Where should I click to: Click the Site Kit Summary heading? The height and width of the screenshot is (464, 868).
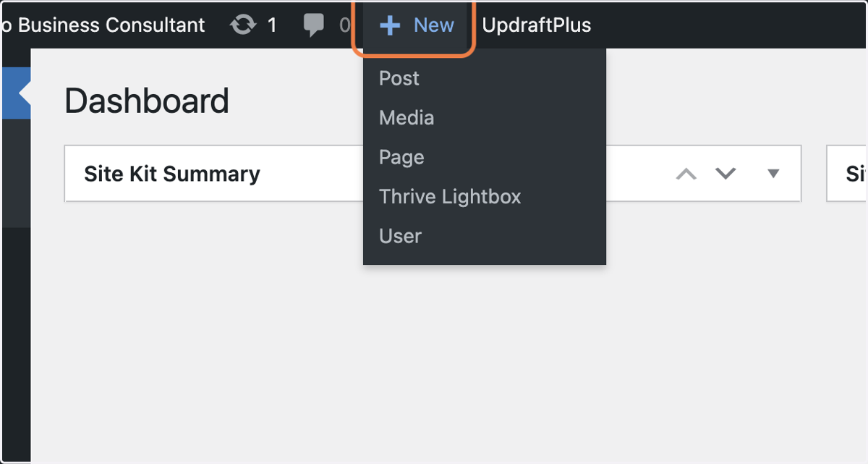[172, 174]
